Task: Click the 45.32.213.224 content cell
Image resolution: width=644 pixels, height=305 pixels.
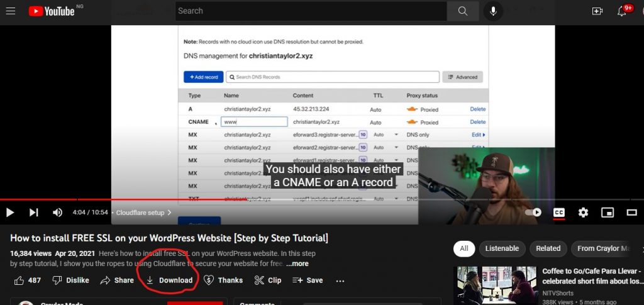Action: [311, 109]
